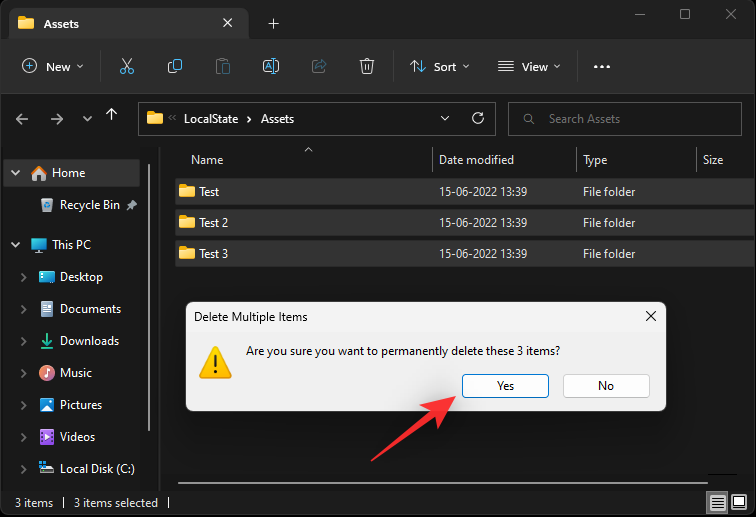
Task: Click the Delete trash can icon
Action: pos(367,66)
